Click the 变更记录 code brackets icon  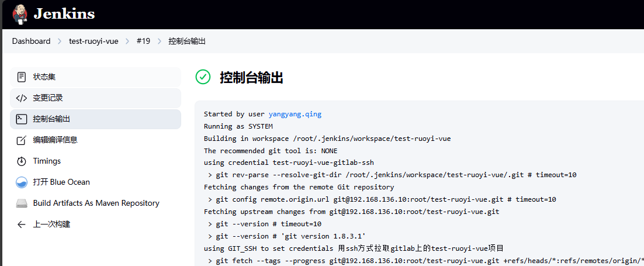point(22,98)
